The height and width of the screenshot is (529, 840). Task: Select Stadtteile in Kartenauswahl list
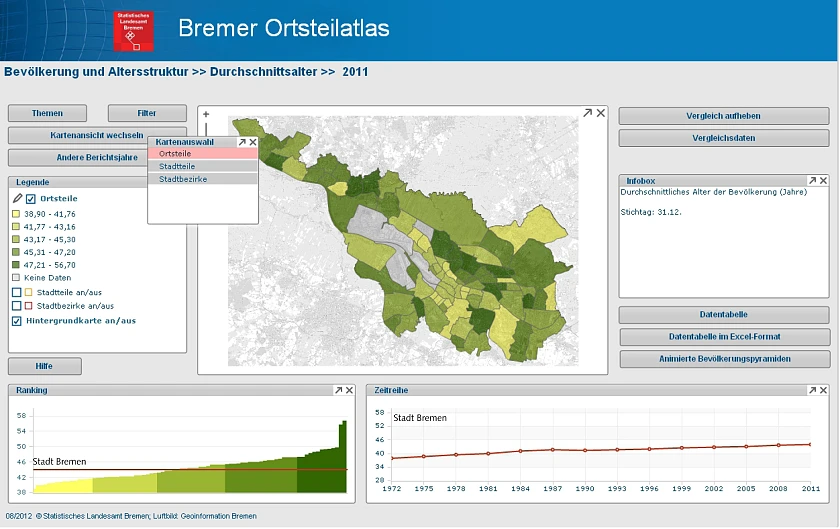pyautogui.click(x=177, y=167)
